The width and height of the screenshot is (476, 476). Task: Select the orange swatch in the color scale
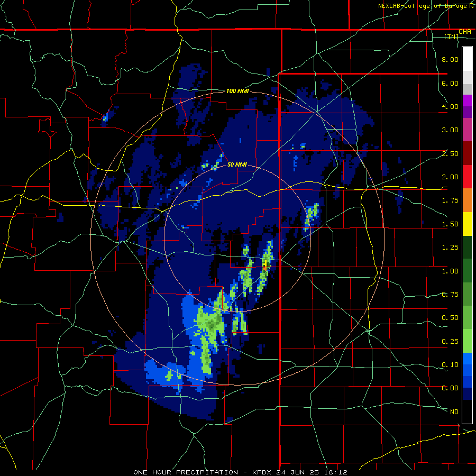coord(467,200)
